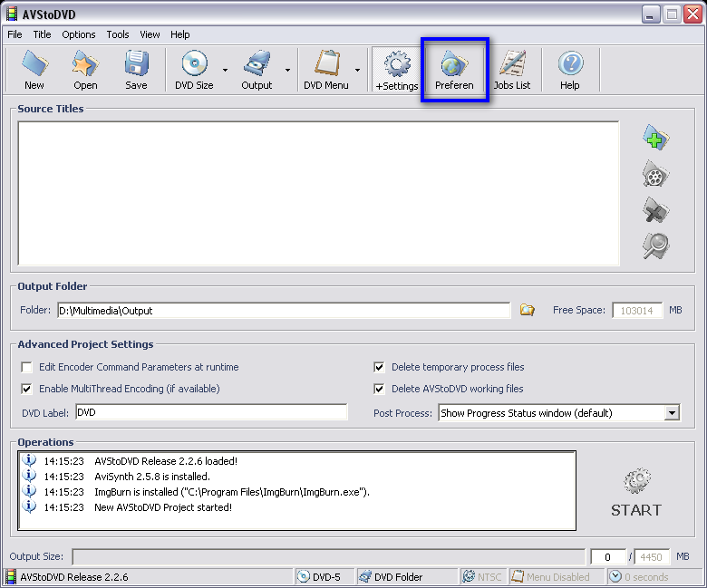Click the START gear button
The image size is (707, 588).
(636, 493)
